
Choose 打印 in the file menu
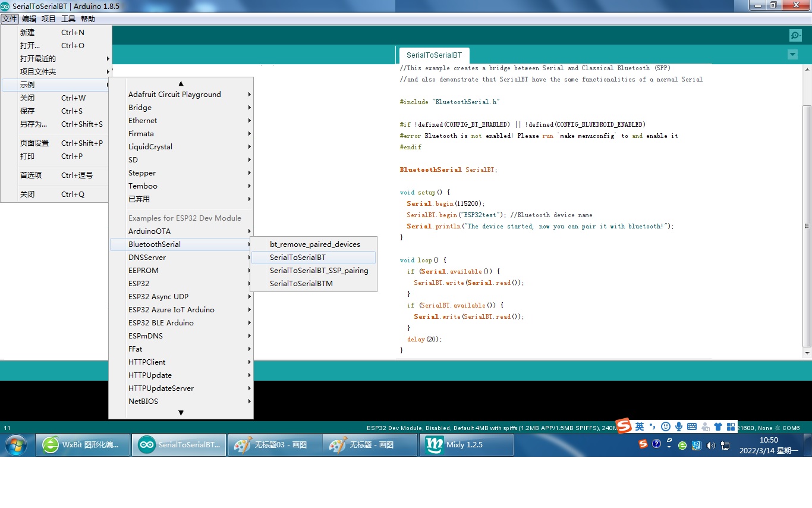tap(56, 156)
